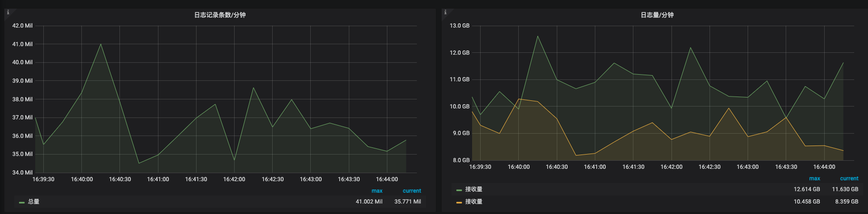Click the 11.0 GB y-axis label

click(x=460, y=79)
